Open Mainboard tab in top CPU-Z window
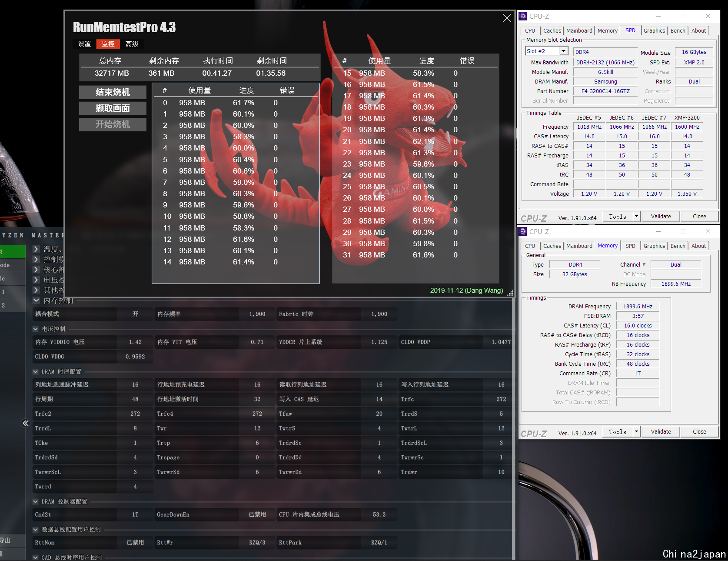 click(579, 30)
